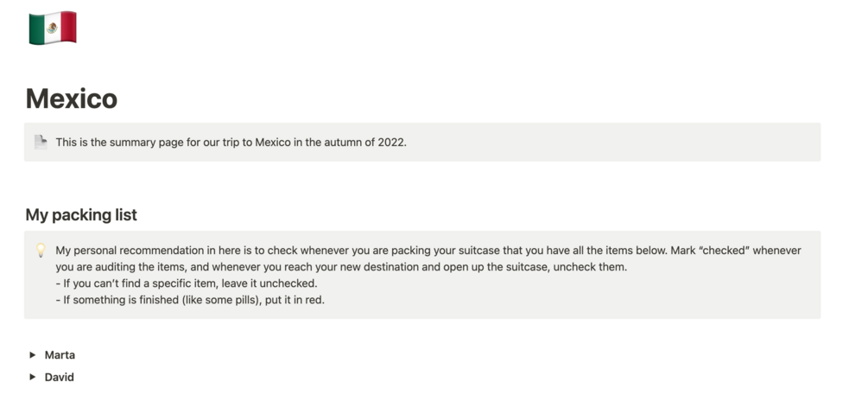Click the My packing list heading
The height and width of the screenshot is (401, 868).
point(81,215)
